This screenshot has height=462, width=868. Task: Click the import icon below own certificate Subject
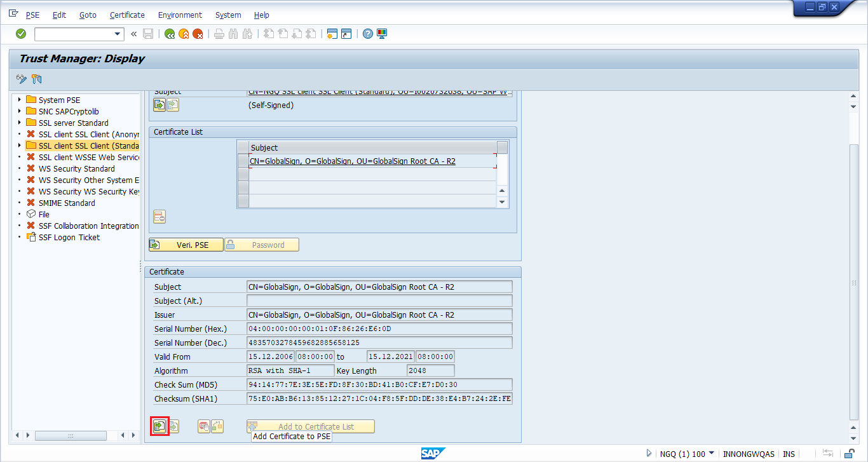[159, 105]
